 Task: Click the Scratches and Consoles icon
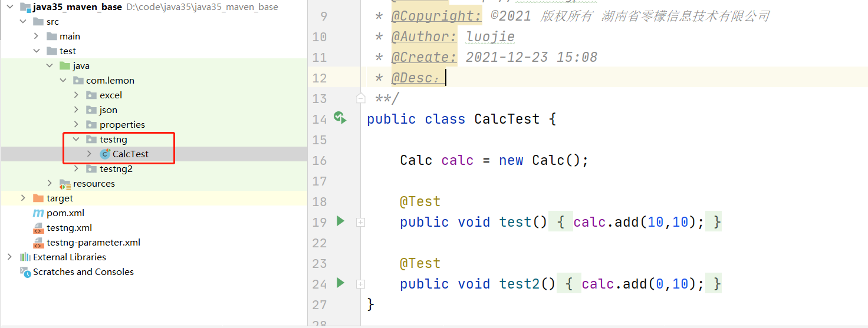click(x=25, y=272)
